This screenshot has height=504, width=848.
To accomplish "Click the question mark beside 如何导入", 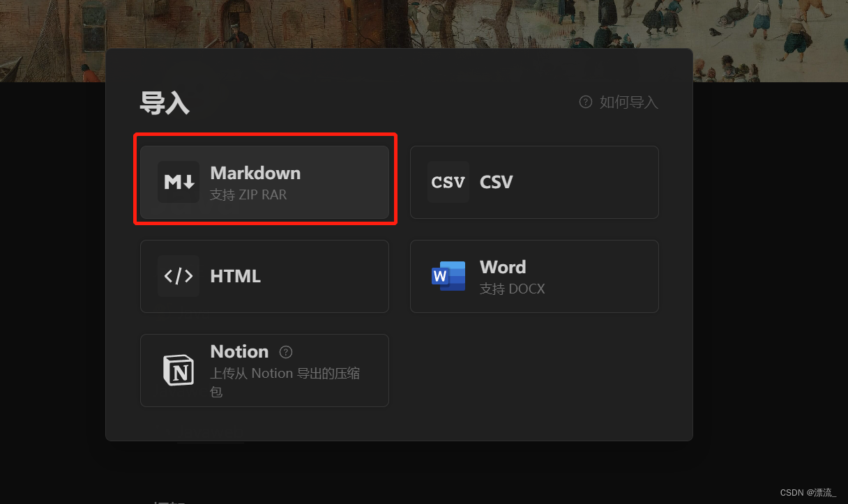I will tap(584, 102).
